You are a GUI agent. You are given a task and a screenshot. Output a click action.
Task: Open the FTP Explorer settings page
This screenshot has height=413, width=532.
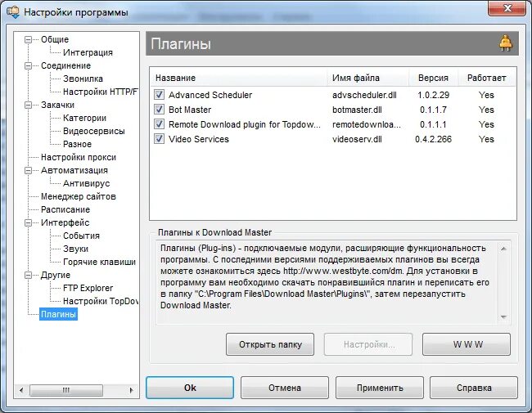(x=88, y=288)
